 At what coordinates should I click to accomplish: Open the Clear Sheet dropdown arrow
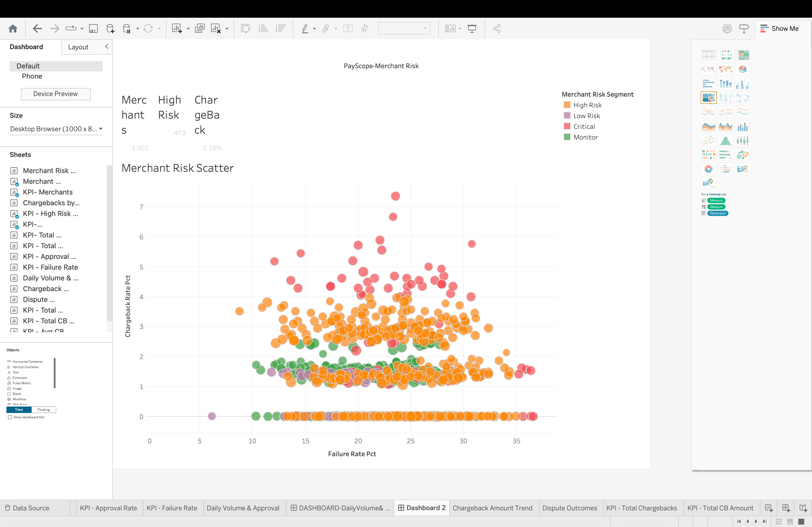pyautogui.click(x=227, y=29)
